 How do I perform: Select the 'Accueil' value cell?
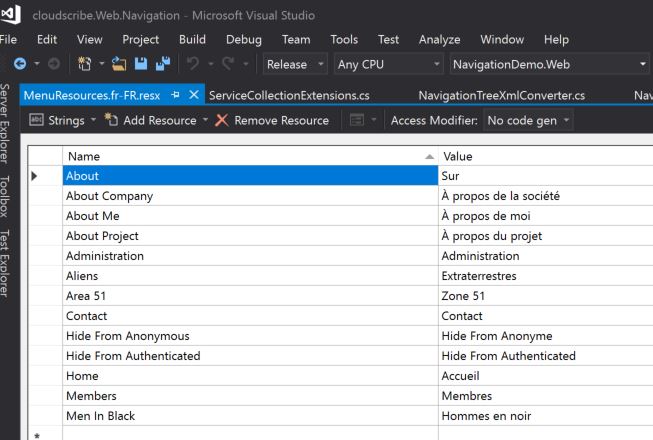546,375
